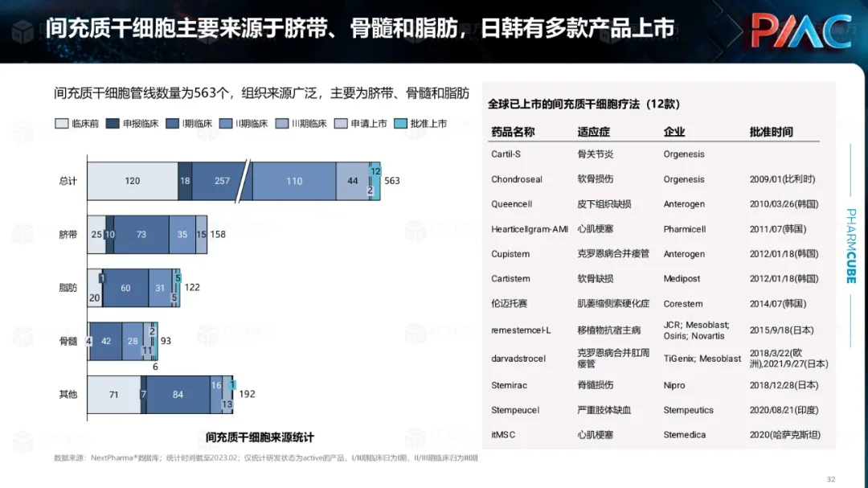The image size is (868, 488).
Task: Click the chart caption 间充质干细胞来源统计
Action: (x=260, y=437)
